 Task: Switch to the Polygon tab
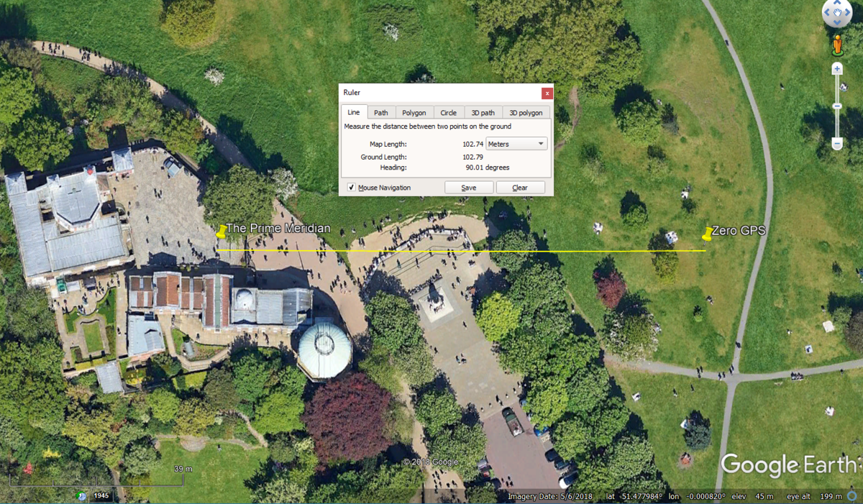(x=414, y=112)
